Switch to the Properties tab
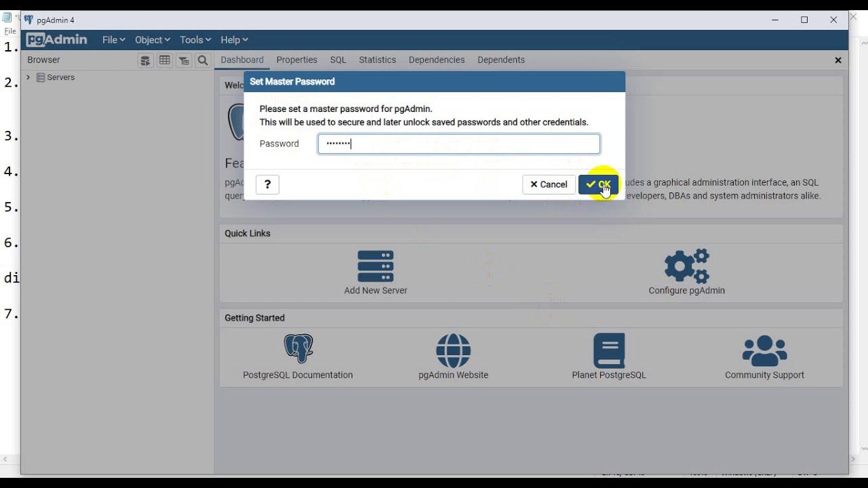 [297, 60]
